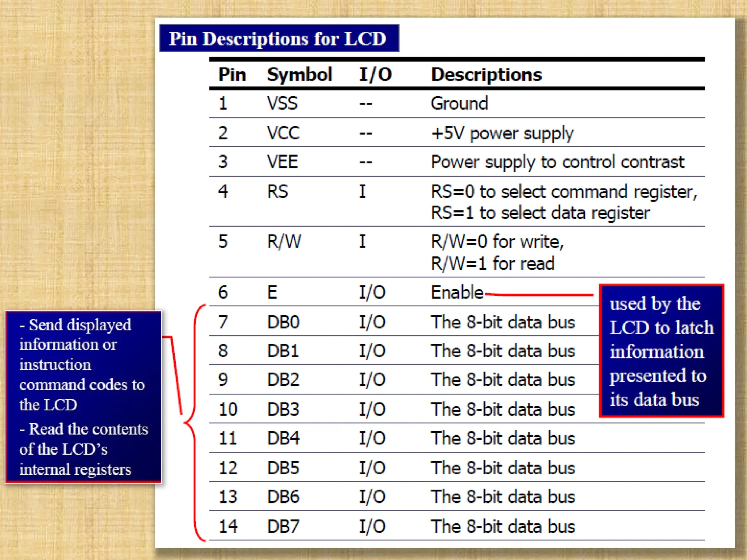Screen dimensions: 747x560
Task: Click the 'DB7' symbol cell
Action: (283, 526)
